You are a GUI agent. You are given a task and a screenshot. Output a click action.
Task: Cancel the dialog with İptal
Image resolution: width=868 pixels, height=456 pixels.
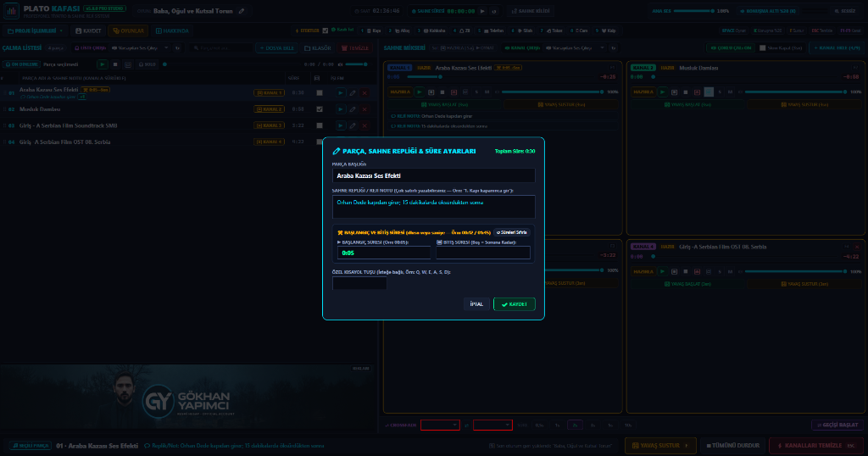pyautogui.click(x=476, y=304)
